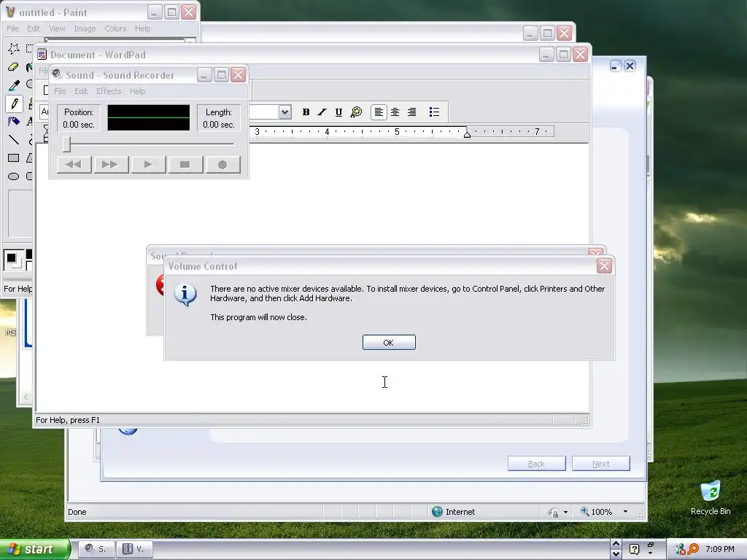Click the Stop button in Sound Recorder
The image size is (747, 560).
(185, 165)
